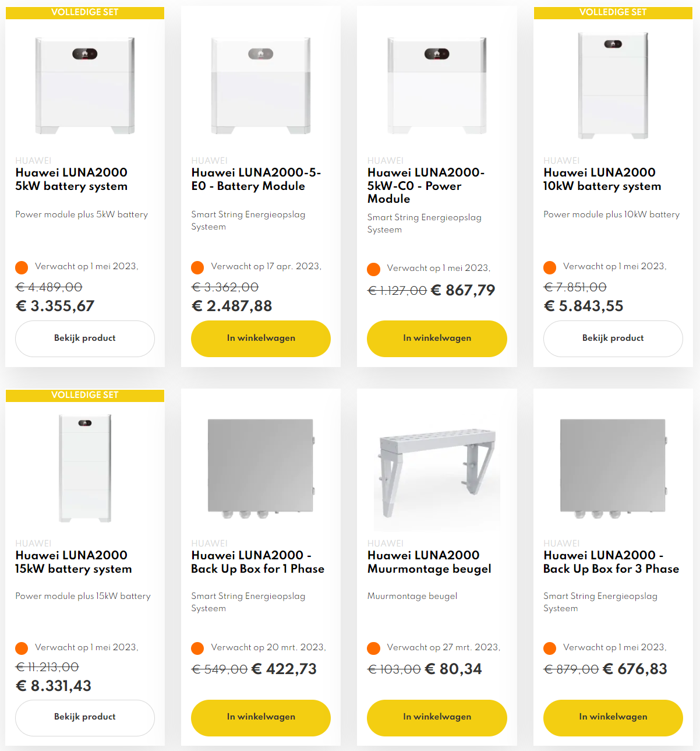Add LUNA2000-5-E0 Battery Module to cart

[x=261, y=339]
